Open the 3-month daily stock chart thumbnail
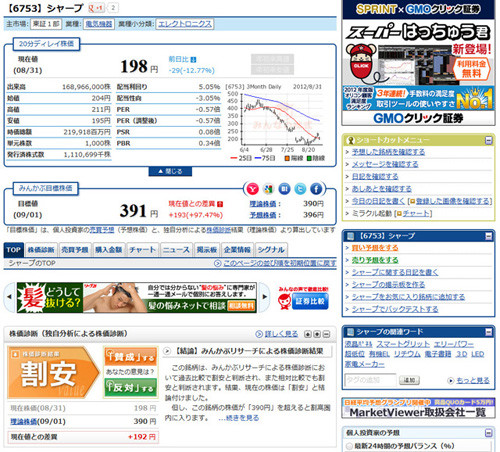500x452 pixels. tap(276, 122)
